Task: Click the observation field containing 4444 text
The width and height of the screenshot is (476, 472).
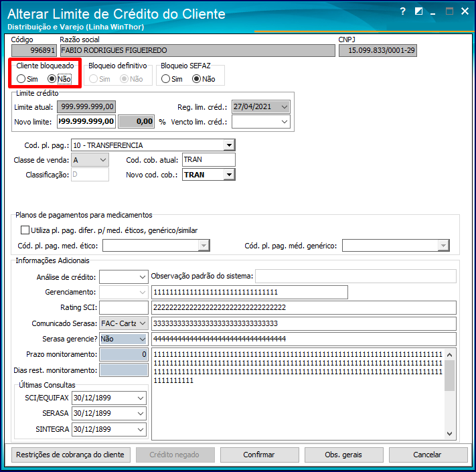Action: [x=303, y=339]
